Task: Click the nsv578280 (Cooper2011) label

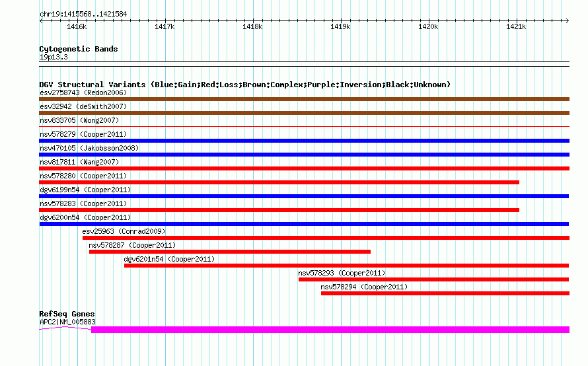Action: click(x=83, y=176)
